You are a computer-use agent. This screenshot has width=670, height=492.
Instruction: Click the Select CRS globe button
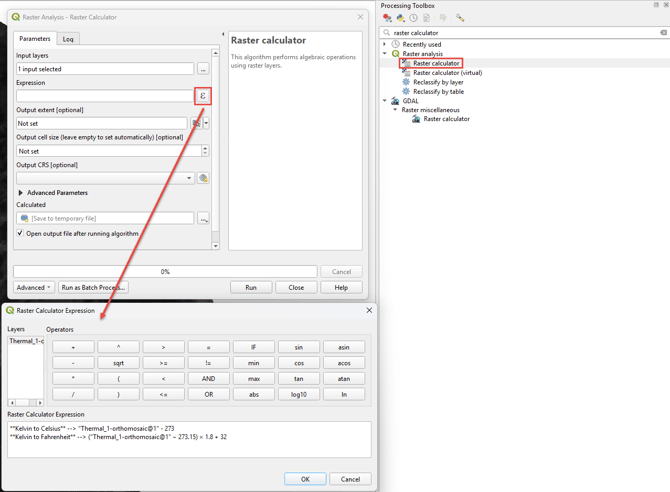[x=203, y=178]
